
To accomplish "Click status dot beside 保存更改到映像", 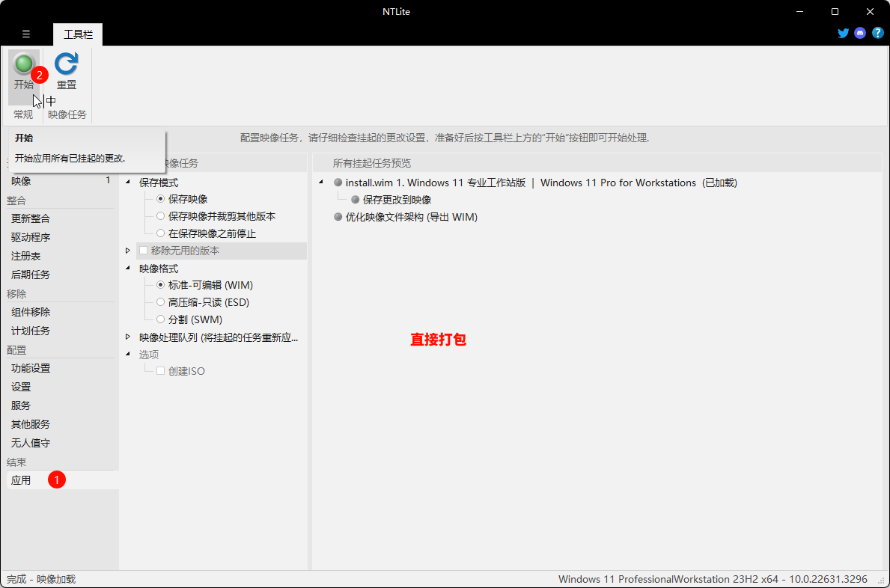I will tap(355, 200).
